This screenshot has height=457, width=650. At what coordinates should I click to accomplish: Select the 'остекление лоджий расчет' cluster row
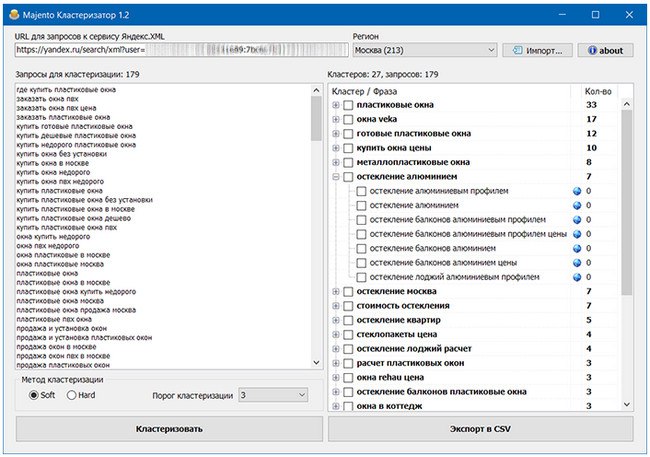414,349
